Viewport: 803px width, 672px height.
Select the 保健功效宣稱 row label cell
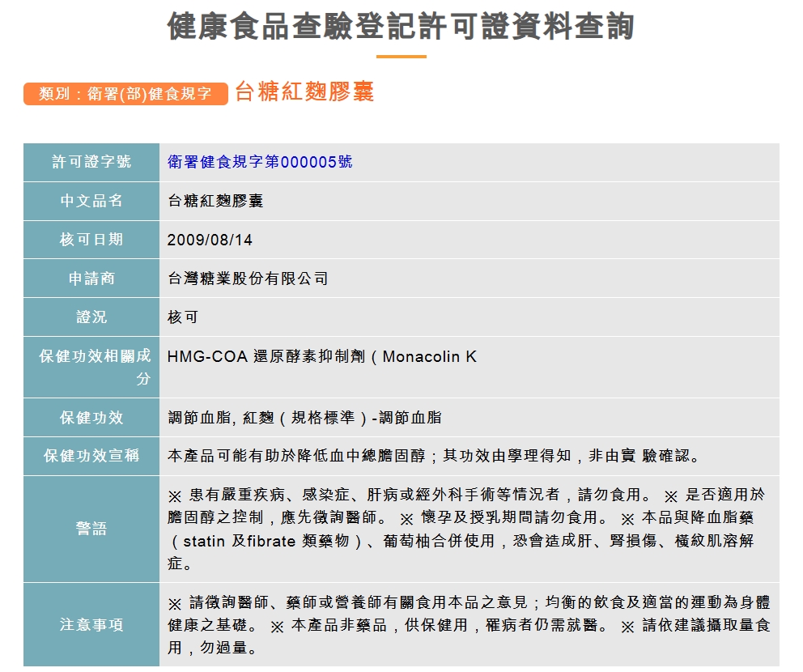[91, 456]
